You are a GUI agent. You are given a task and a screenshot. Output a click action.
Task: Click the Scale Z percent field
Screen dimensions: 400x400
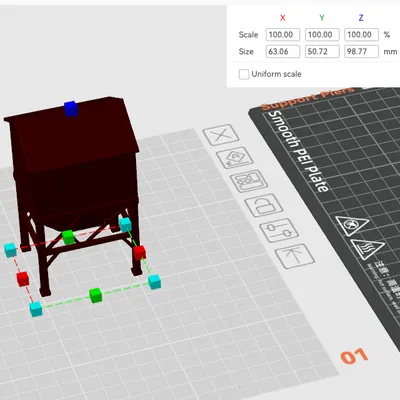click(x=361, y=35)
